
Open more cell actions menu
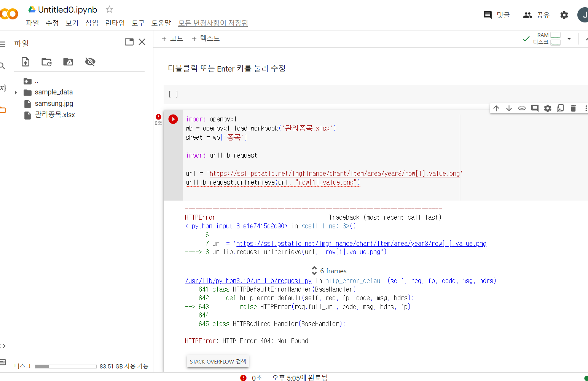586,108
